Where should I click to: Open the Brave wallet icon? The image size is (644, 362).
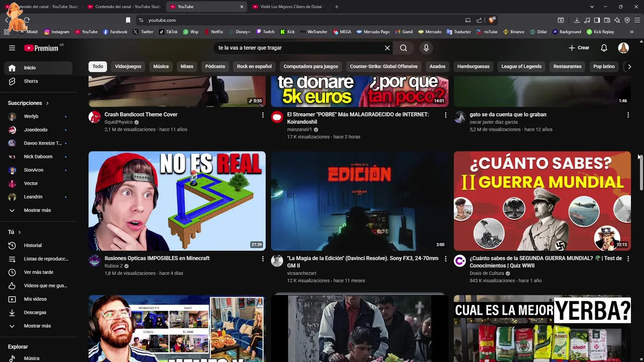(607, 20)
